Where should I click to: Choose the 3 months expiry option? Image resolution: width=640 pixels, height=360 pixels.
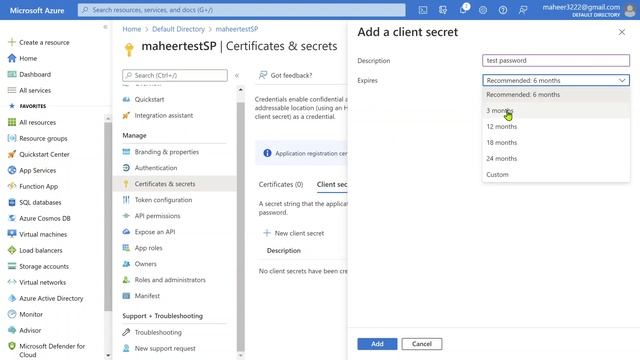[x=556, y=111]
